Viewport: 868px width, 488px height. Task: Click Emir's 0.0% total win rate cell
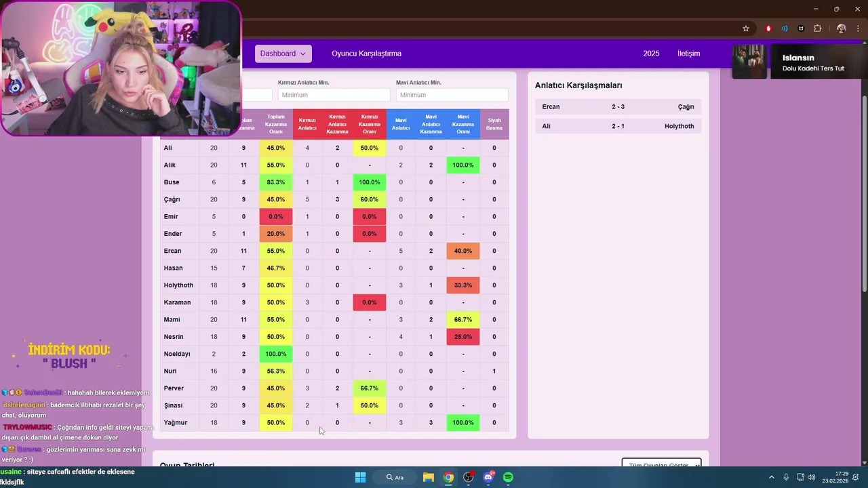(276, 216)
